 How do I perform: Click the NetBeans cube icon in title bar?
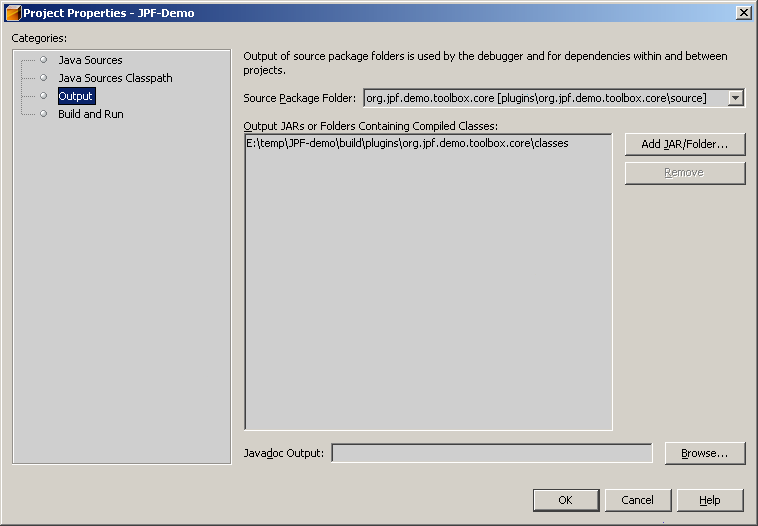(x=13, y=13)
